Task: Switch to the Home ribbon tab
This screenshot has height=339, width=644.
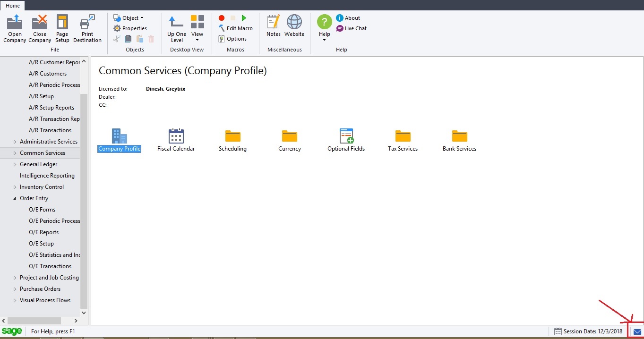Action: click(x=13, y=6)
